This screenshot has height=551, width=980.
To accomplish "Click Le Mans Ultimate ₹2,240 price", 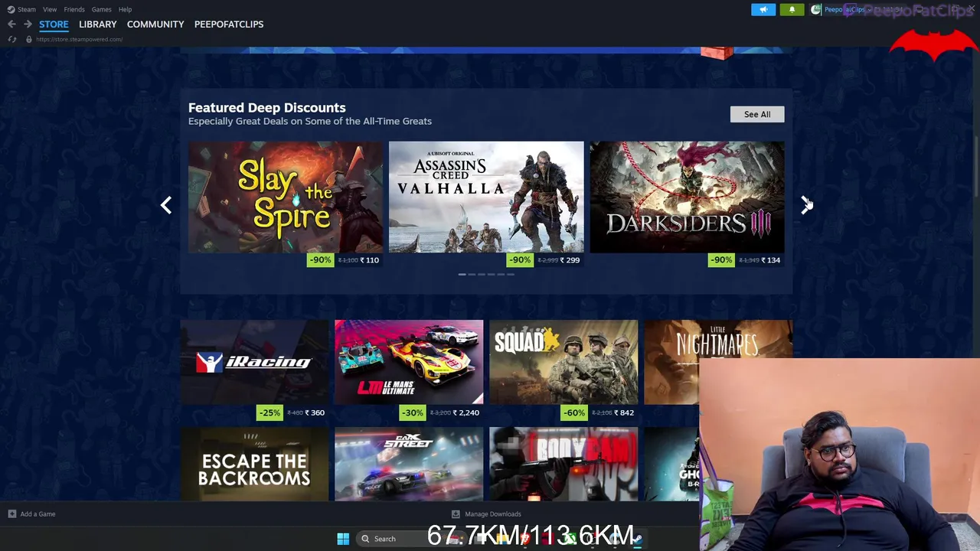I will pyautogui.click(x=441, y=412).
